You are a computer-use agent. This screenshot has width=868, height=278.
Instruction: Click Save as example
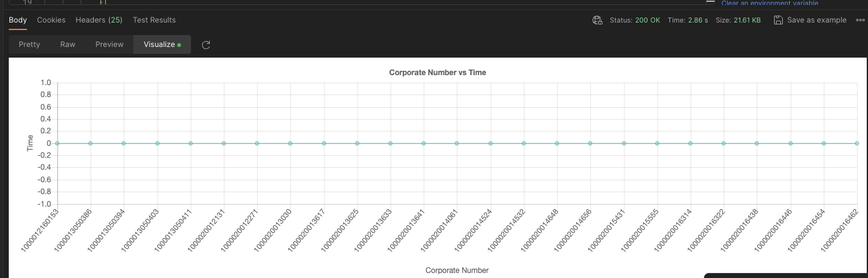point(810,20)
